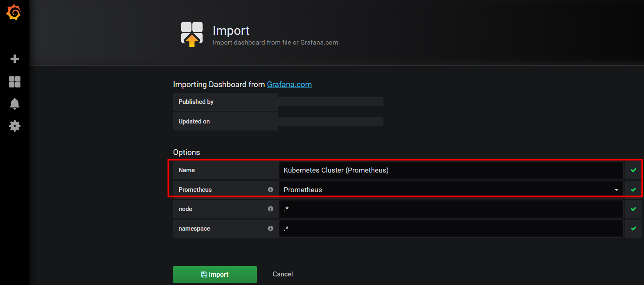Expand the Prometheus data source dropdown
The height and width of the screenshot is (285, 644).
[451, 189]
